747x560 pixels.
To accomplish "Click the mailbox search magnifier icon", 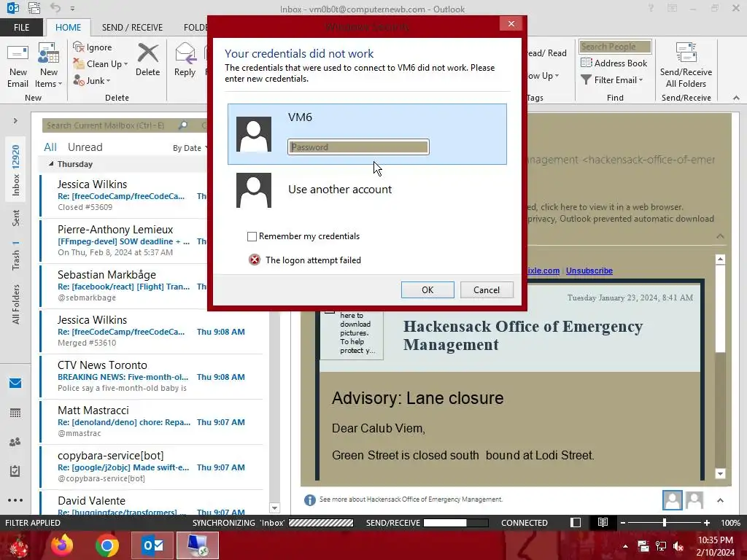I will [x=183, y=125].
